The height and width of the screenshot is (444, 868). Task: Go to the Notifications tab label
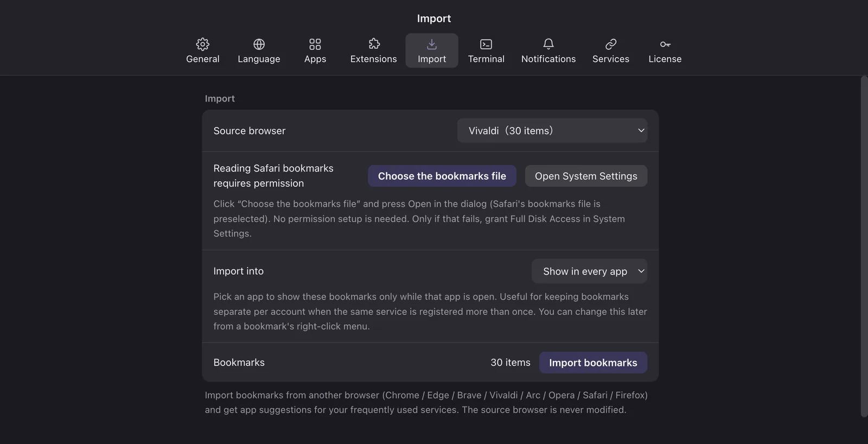548,59
